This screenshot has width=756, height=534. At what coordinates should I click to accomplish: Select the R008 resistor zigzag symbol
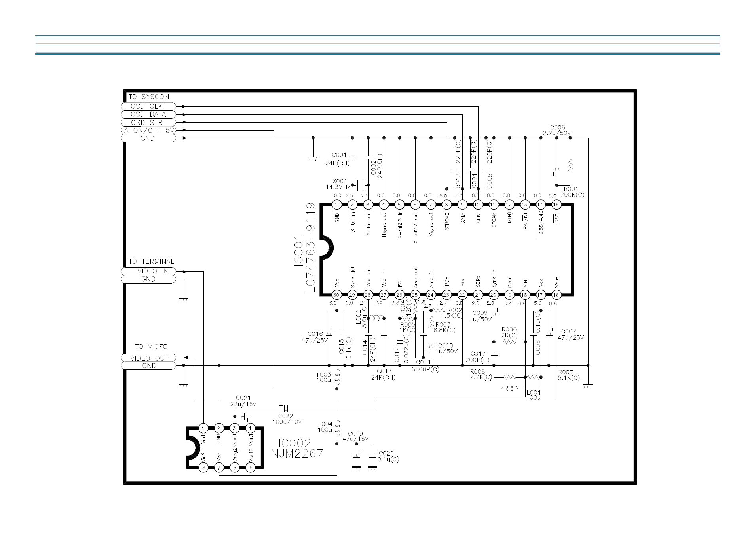point(510,377)
